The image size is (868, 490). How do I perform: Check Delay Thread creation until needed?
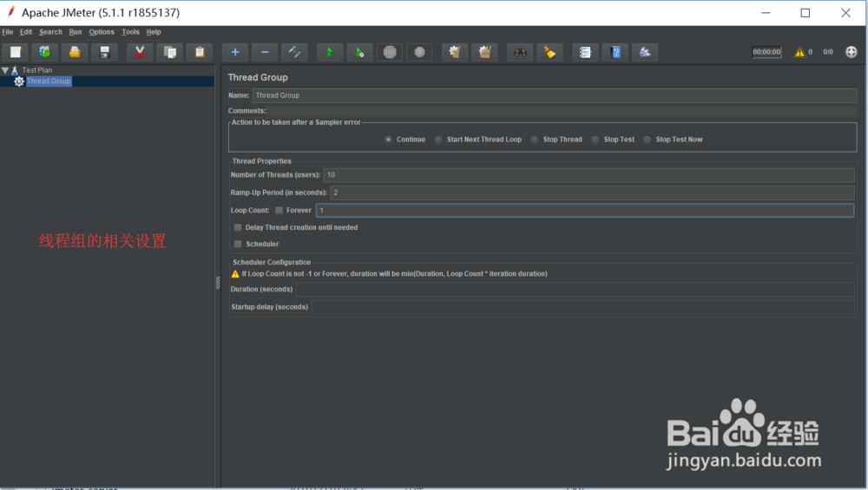pyautogui.click(x=238, y=227)
